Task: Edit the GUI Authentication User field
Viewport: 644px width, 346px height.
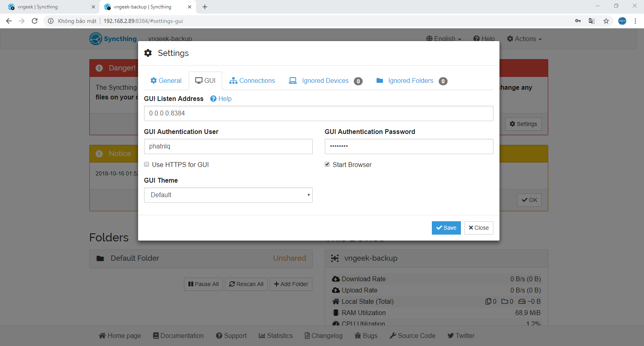Action: point(228,146)
